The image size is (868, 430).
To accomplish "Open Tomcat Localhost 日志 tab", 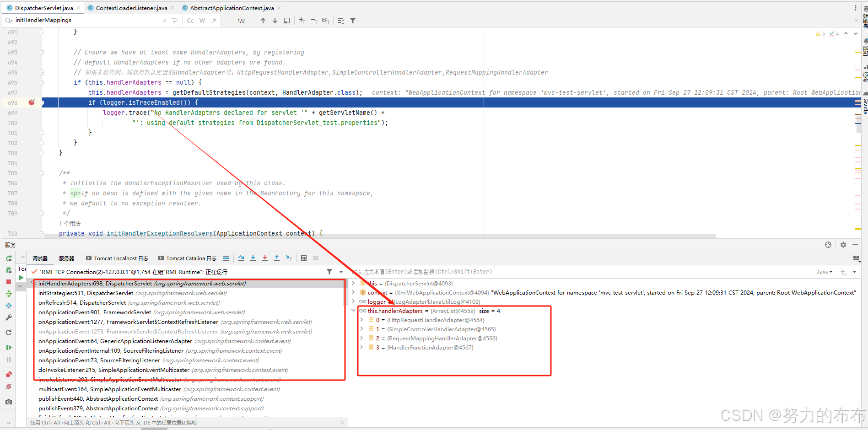I will [117, 258].
